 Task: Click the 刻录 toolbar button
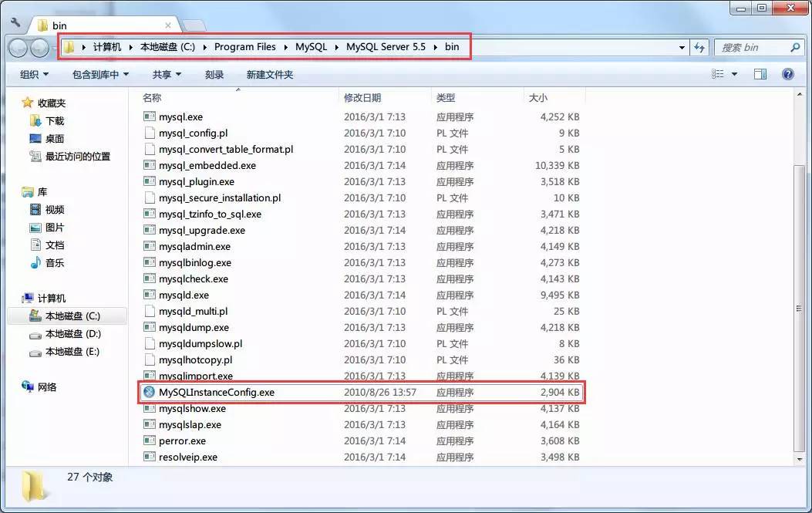[214, 75]
